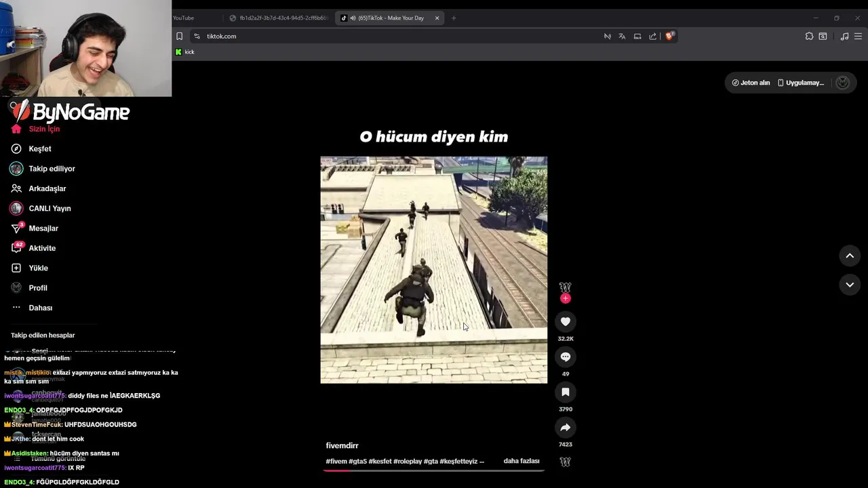Open #roleplay hashtag link
The width and height of the screenshot is (868, 488).
406,461
